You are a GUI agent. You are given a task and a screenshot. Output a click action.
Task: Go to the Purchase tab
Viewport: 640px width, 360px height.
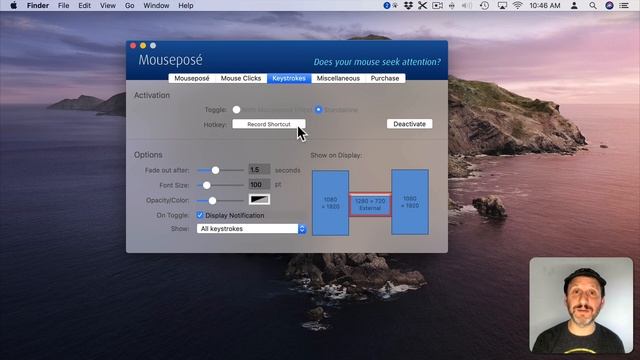(385, 78)
